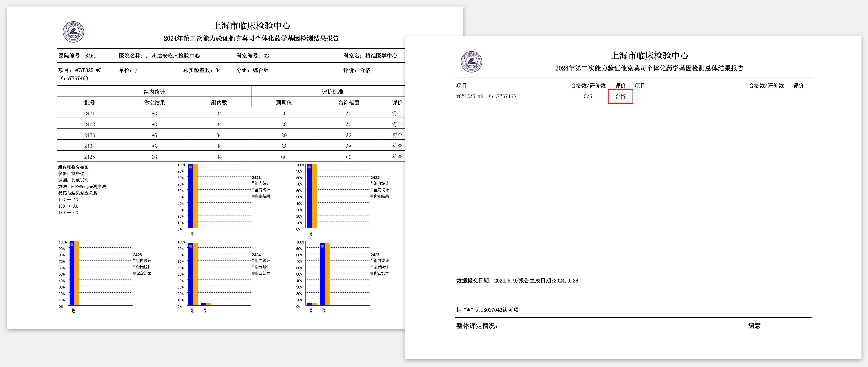Select batch number 2423 in the table
The width and height of the screenshot is (868, 367).
point(90,135)
